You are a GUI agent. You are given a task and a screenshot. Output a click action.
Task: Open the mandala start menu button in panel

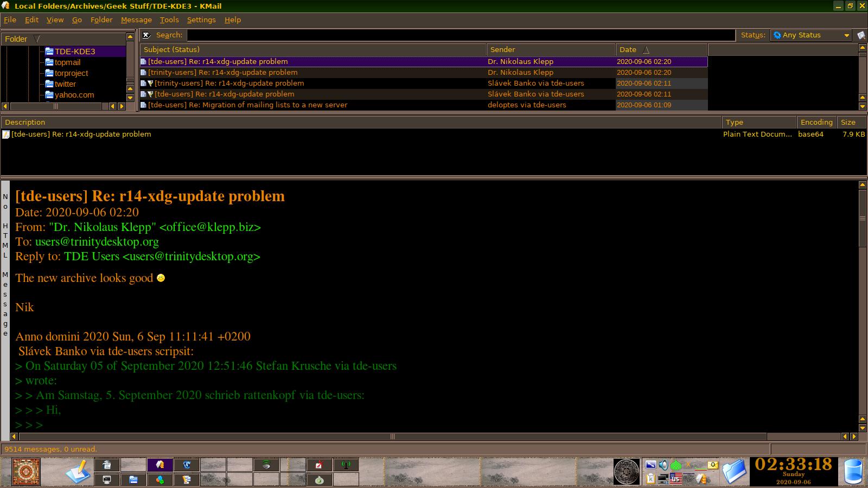pyautogui.click(x=26, y=472)
